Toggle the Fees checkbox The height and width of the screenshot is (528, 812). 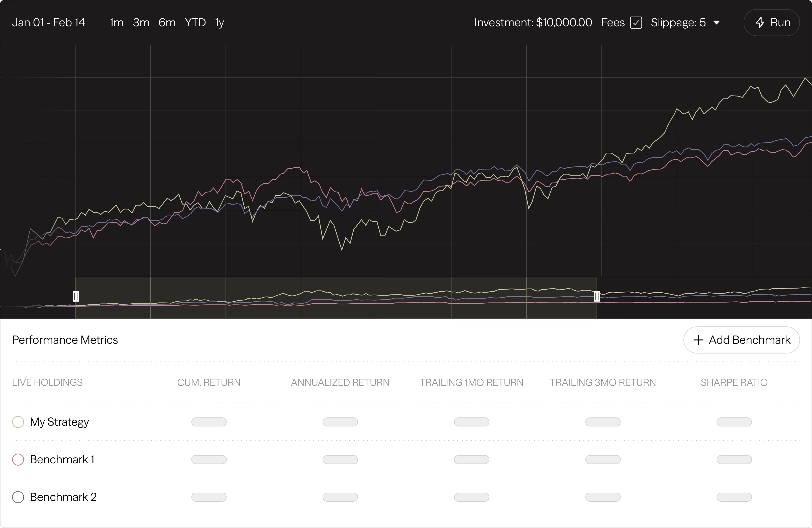(x=636, y=23)
